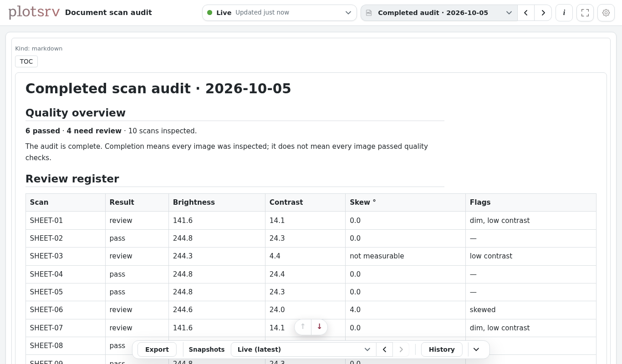The image size is (622, 364).
Task: Open settings gear
Action: point(606,13)
